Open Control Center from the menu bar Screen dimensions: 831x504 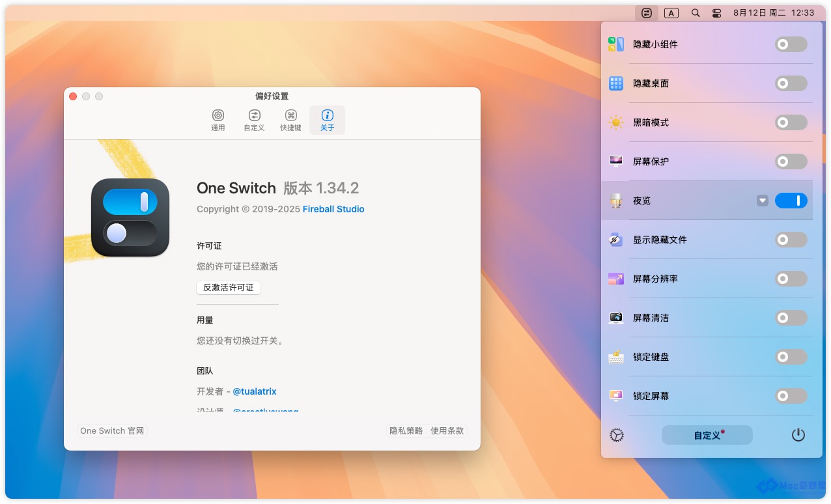[717, 13]
